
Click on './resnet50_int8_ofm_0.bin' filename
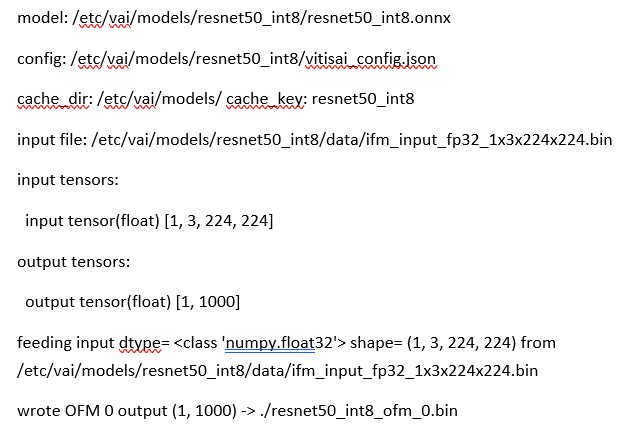359,411
